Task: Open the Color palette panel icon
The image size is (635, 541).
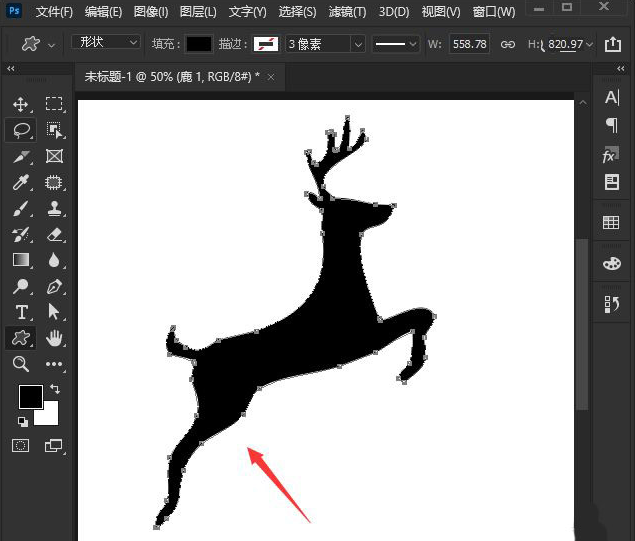Action: click(612, 264)
